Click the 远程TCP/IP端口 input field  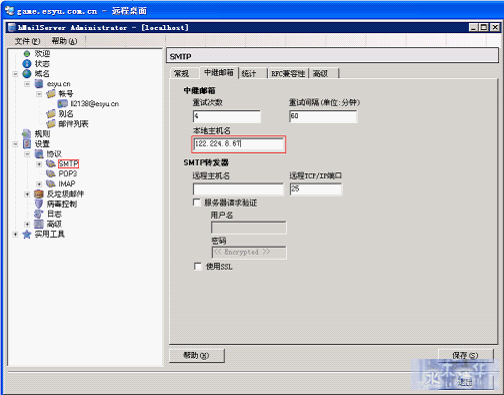pyautogui.click(x=316, y=189)
